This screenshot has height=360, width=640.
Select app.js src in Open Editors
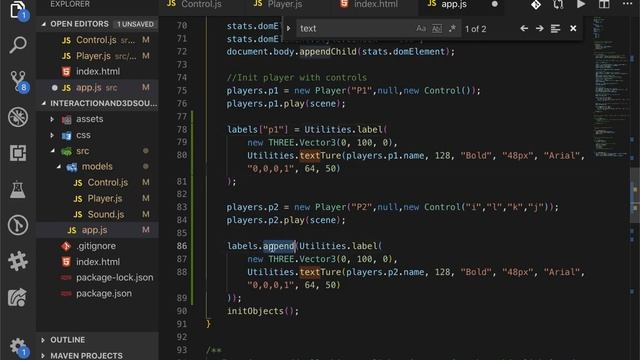click(98, 87)
